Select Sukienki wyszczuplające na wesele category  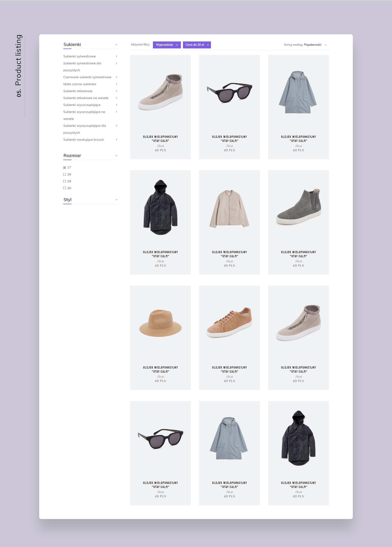84,112
